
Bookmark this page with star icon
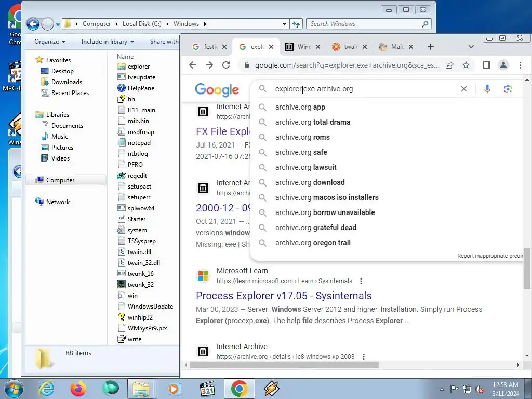click(x=466, y=65)
